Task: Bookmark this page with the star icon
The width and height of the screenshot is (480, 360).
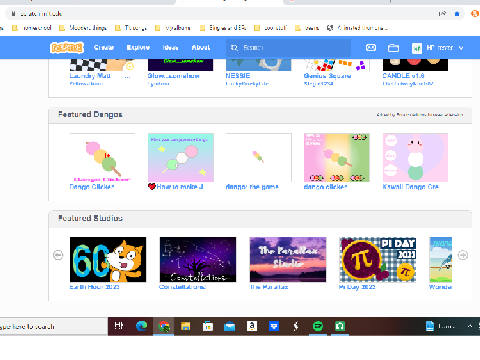Action: [457, 14]
